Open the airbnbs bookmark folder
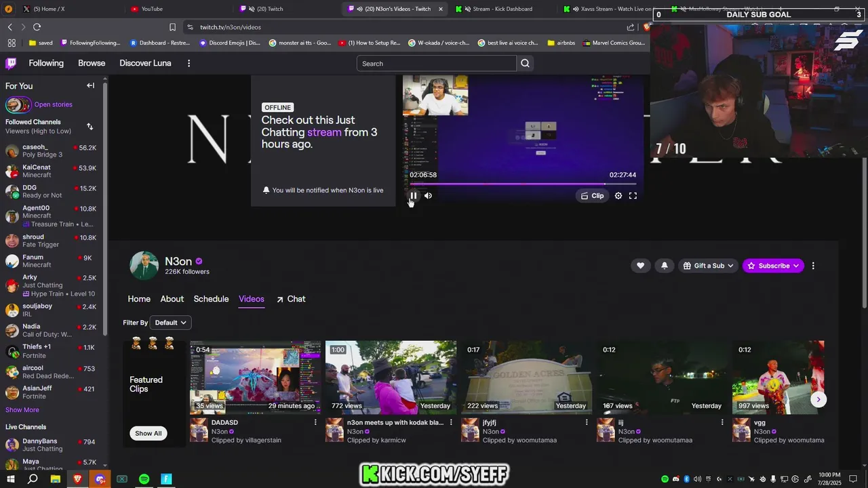This screenshot has height=488, width=868. point(561,43)
